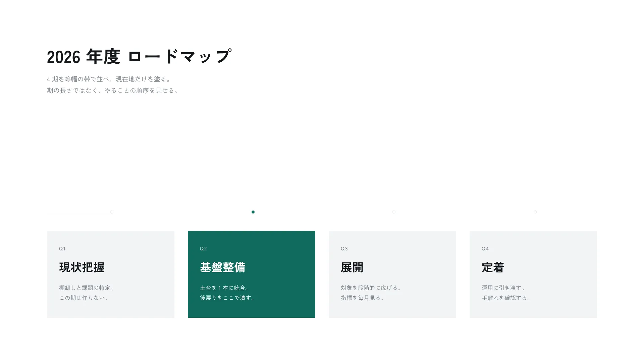
Task: Click the Q1 label
Action: (x=62, y=249)
